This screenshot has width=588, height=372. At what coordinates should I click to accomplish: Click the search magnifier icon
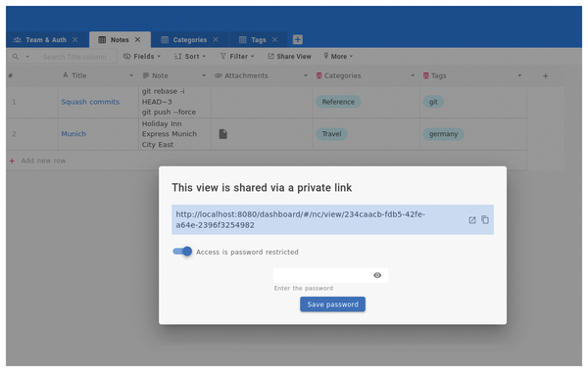point(16,57)
